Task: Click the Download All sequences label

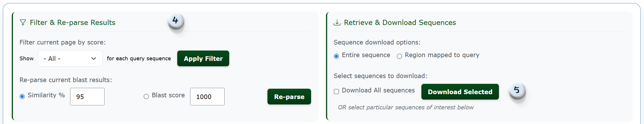Action: [378, 90]
